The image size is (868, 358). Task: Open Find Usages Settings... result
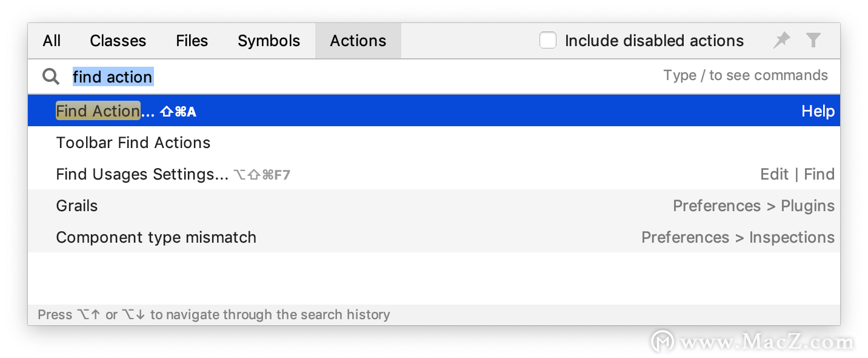434,174
